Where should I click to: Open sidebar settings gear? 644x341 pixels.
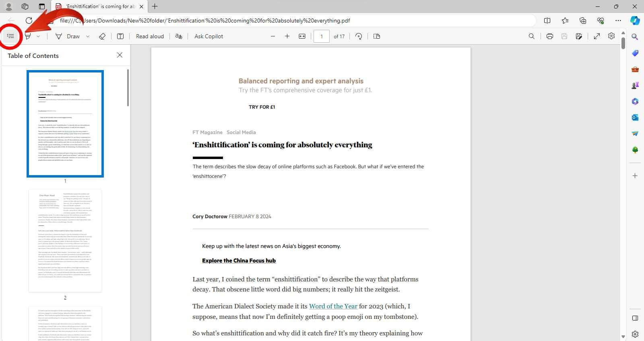point(635,334)
